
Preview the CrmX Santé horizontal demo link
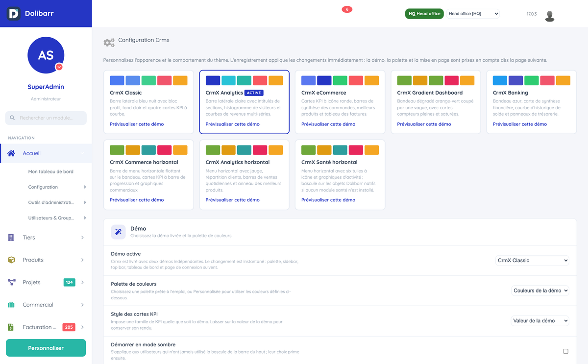[x=328, y=200]
